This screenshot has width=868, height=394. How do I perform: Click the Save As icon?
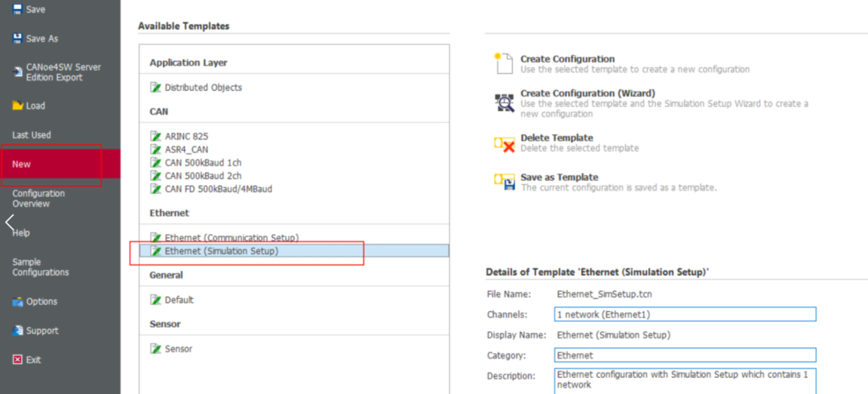pos(18,39)
